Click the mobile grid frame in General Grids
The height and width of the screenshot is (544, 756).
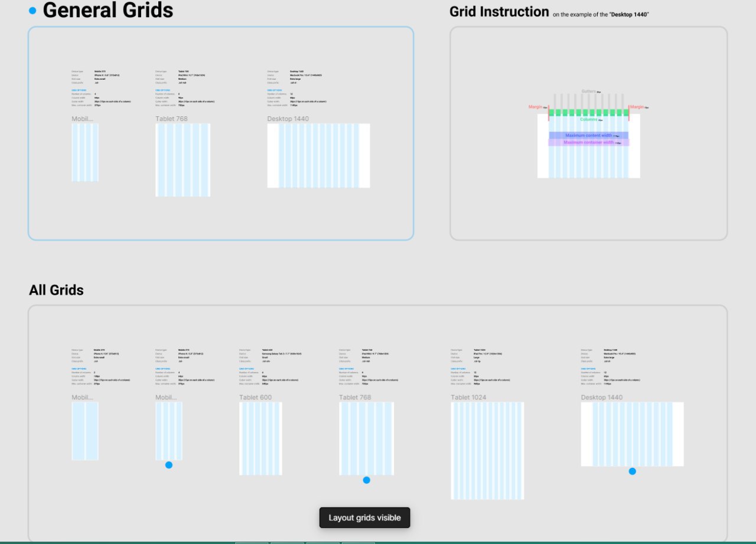coord(85,152)
